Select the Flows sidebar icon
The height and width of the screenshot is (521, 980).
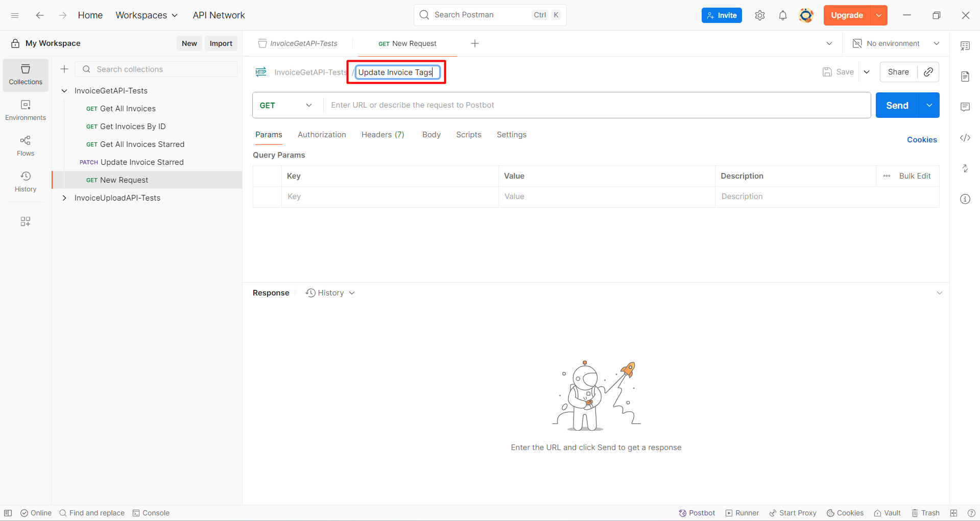click(x=25, y=145)
